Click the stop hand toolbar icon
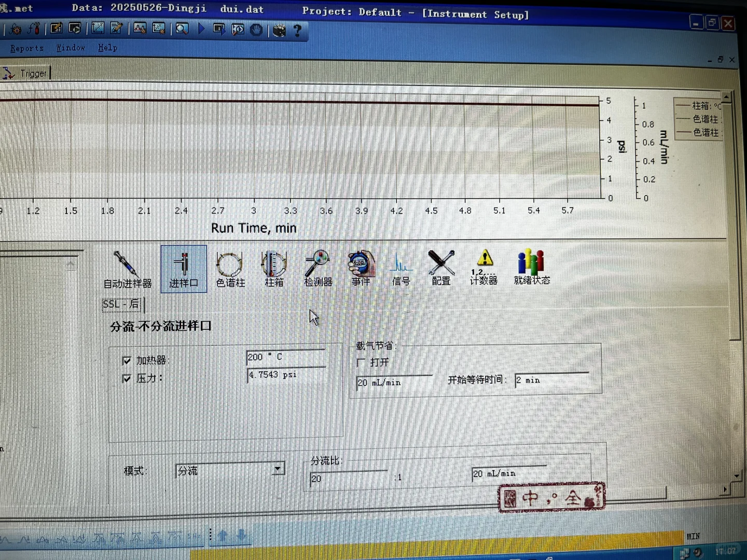The height and width of the screenshot is (560, 747). pos(256,30)
